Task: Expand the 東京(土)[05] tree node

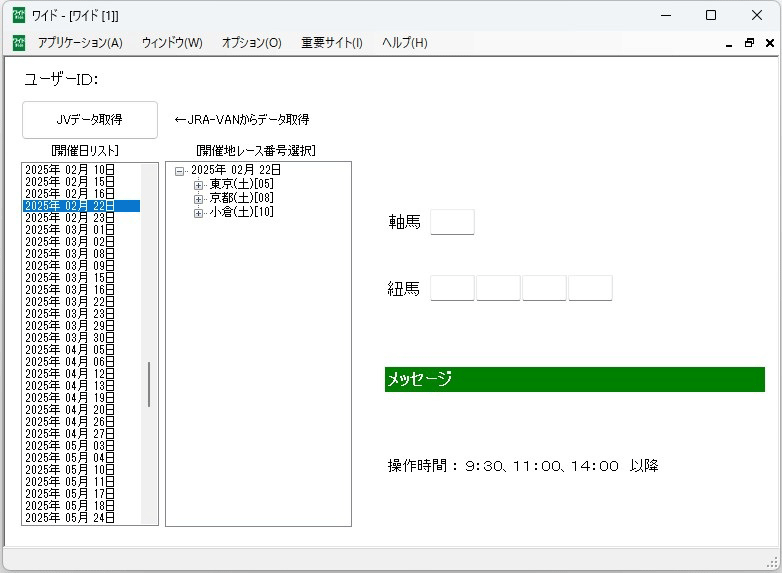Action: (x=198, y=184)
